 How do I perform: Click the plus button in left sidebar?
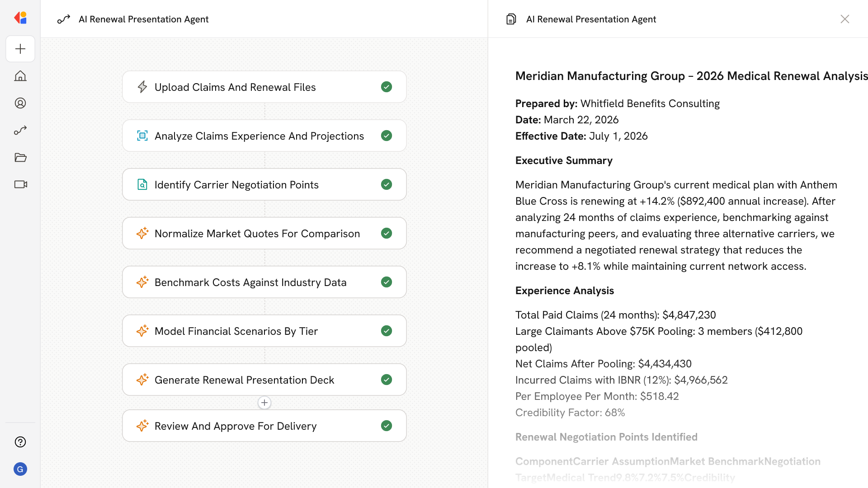click(x=20, y=49)
